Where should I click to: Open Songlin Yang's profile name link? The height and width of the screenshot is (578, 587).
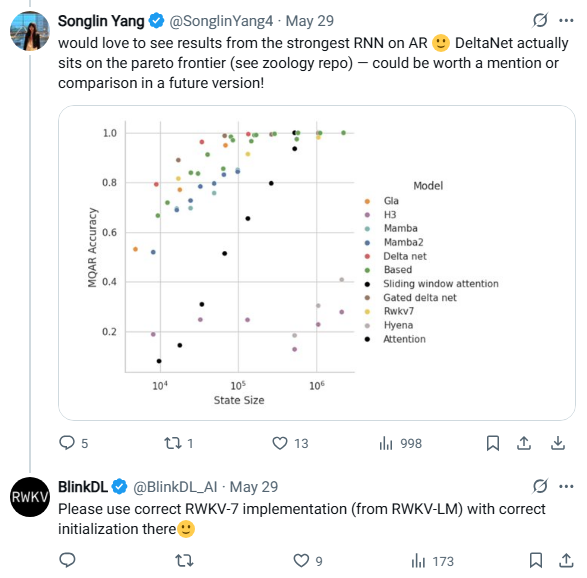tap(101, 21)
